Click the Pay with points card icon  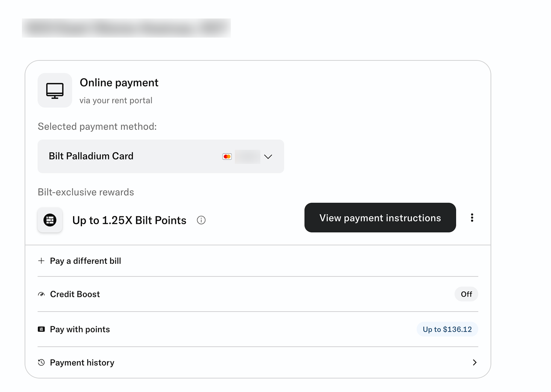pos(41,329)
